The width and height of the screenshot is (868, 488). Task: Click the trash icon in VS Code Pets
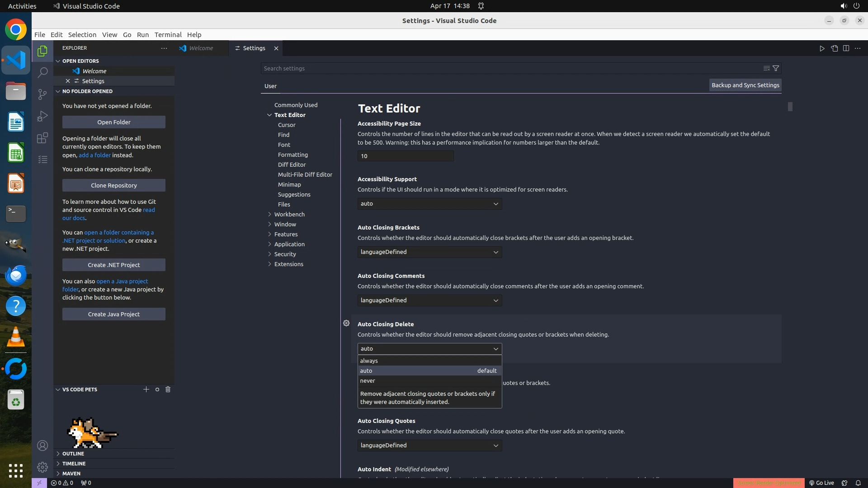tap(168, 389)
